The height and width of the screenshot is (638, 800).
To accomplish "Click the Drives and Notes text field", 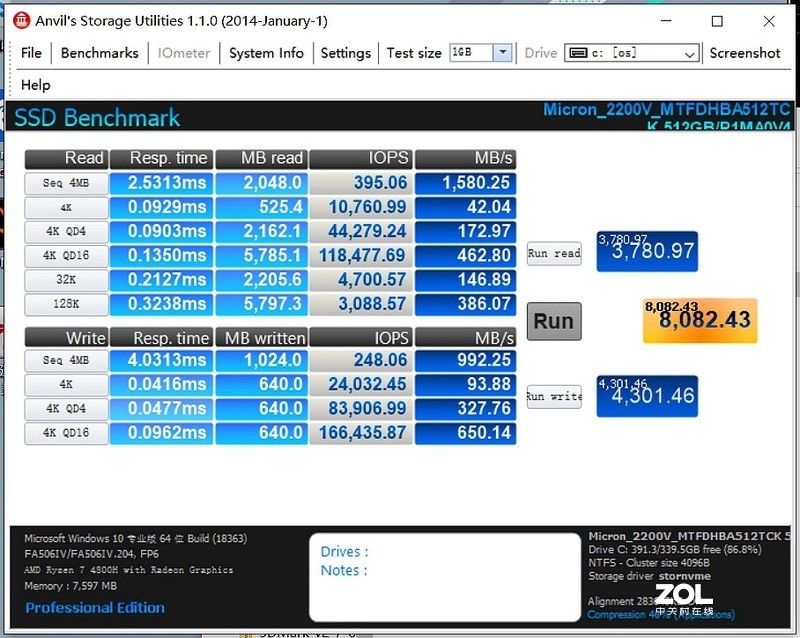I will (x=445, y=577).
